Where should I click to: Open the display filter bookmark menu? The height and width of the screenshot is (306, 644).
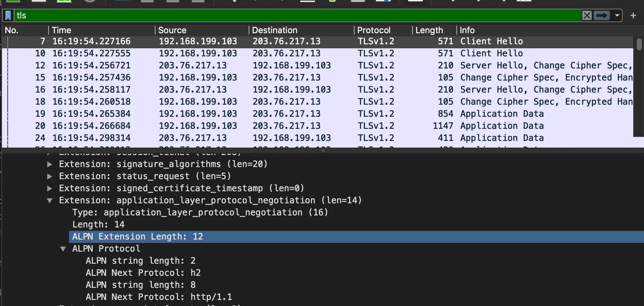point(8,15)
